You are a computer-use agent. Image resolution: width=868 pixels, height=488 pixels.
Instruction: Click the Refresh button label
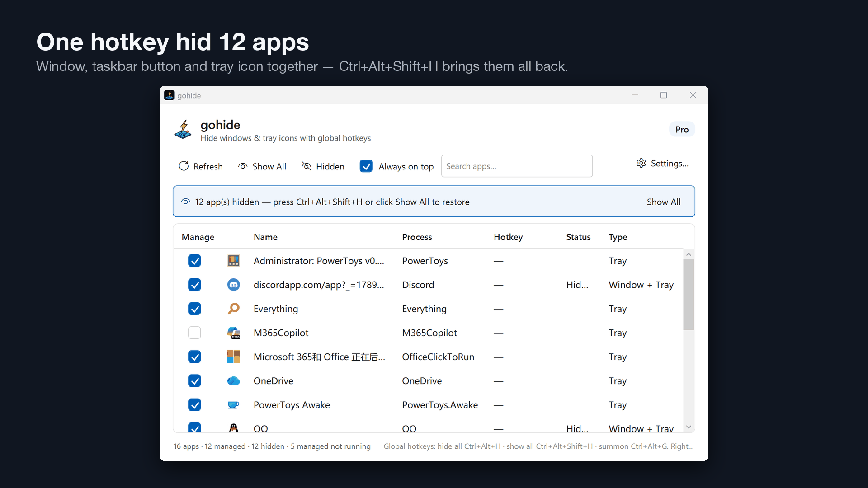point(208,166)
